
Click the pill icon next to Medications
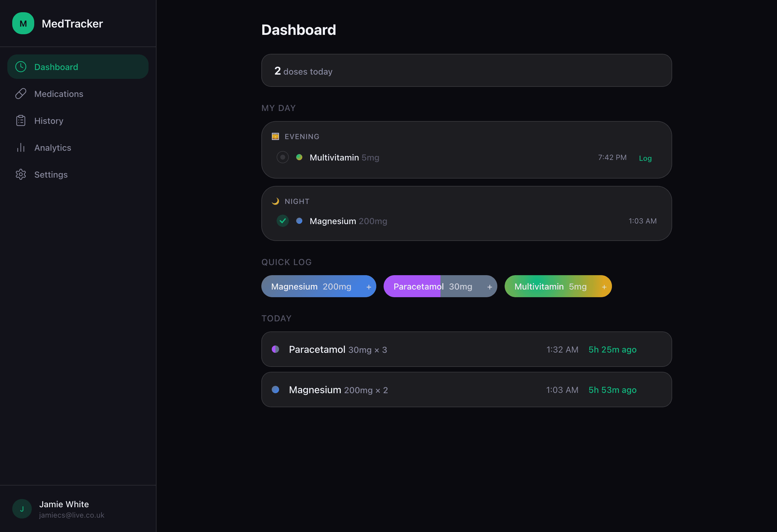(x=20, y=94)
